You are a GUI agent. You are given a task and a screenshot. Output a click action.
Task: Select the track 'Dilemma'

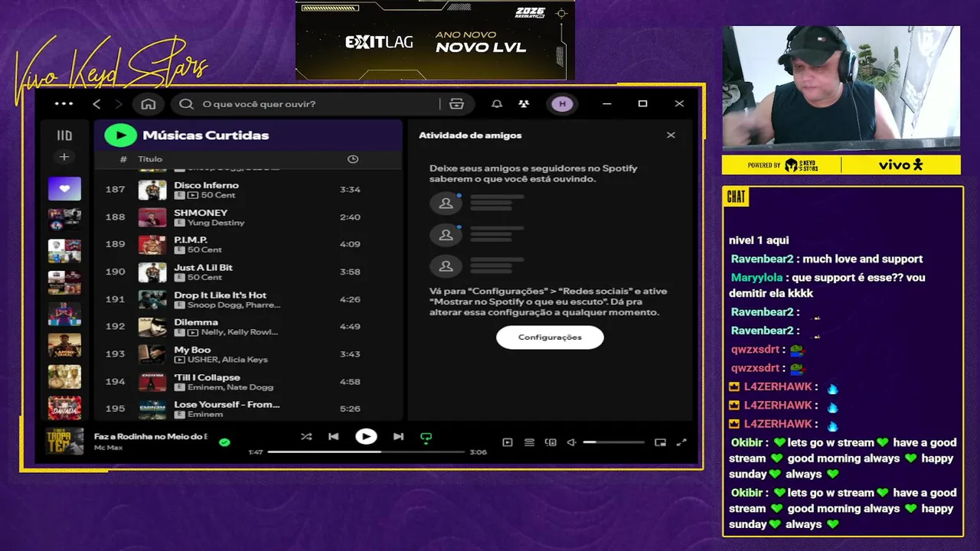tap(196, 323)
